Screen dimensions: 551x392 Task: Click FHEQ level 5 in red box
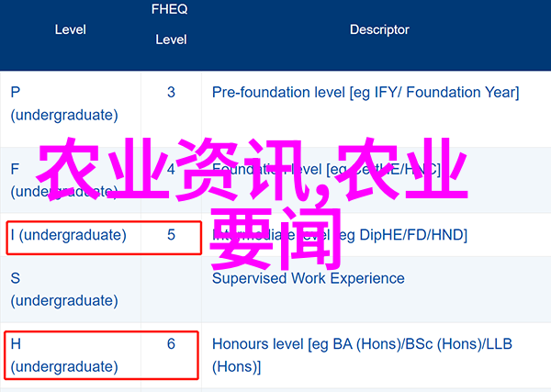(171, 235)
